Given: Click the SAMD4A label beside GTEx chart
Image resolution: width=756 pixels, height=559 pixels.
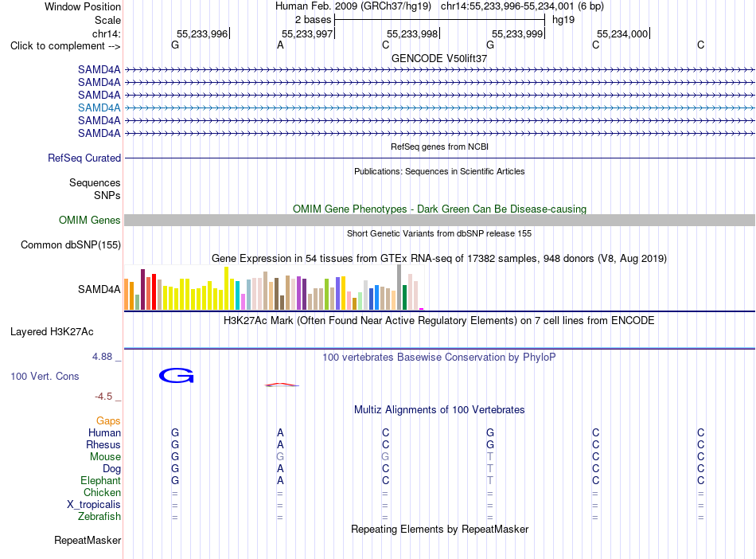Looking at the screenshot, I should (99, 289).
